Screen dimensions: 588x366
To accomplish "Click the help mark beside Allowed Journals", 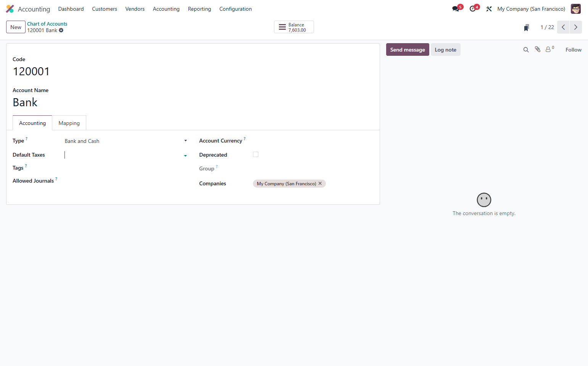I will tap(56, 178).
